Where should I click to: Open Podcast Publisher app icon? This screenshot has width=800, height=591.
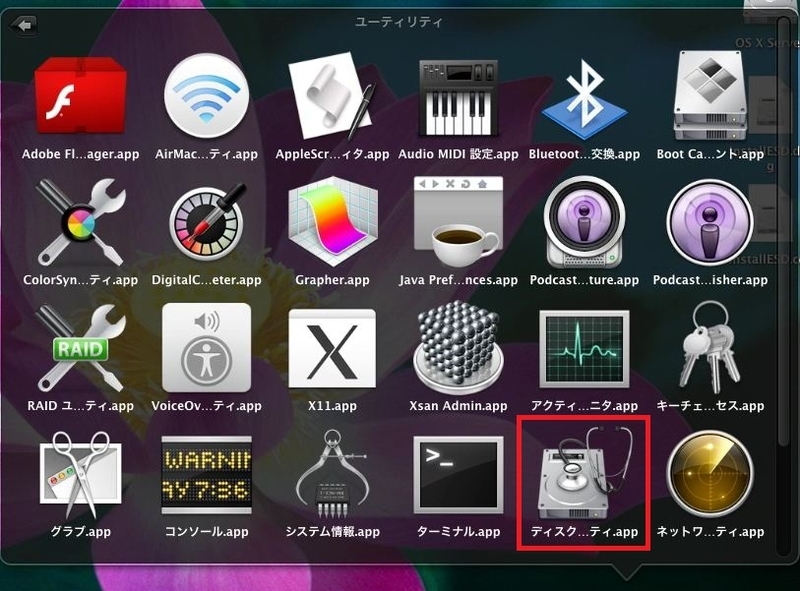tap(710, 223)
